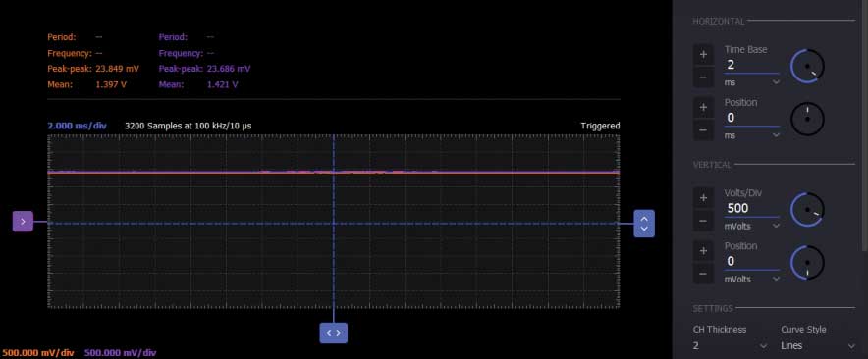Click the blue vertical trigger level handle
Viewport: 868px width, 359px height.
point(644,224)
